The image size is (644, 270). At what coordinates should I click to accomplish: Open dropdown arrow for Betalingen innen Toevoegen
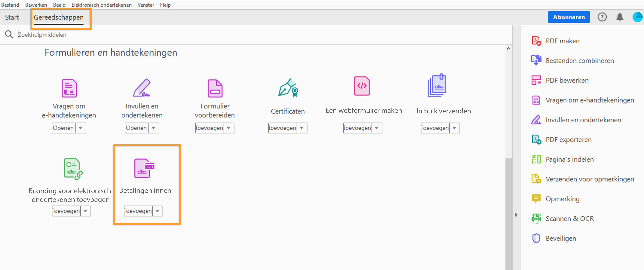click(x=157, y=211)
